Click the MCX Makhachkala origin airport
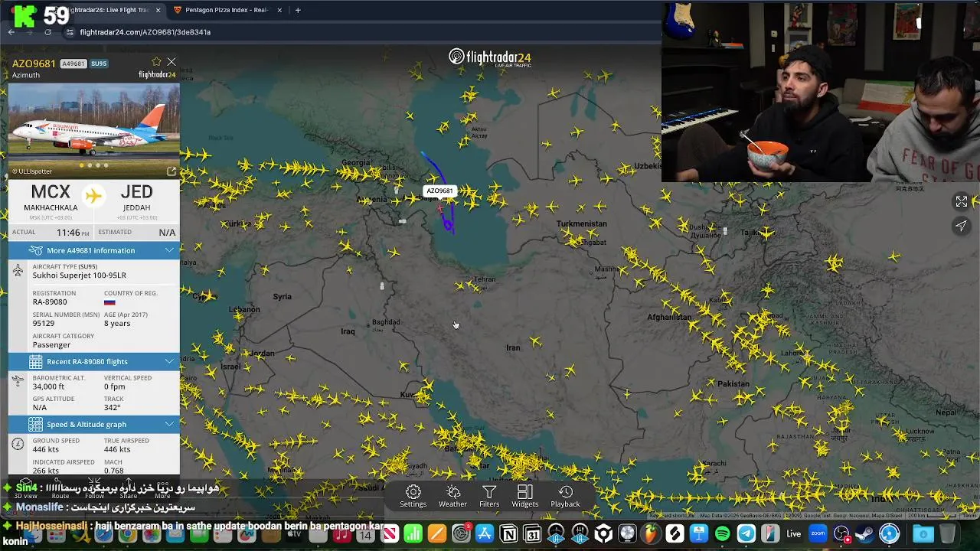This screenshot has height=551, width=980. coord(51,197)
